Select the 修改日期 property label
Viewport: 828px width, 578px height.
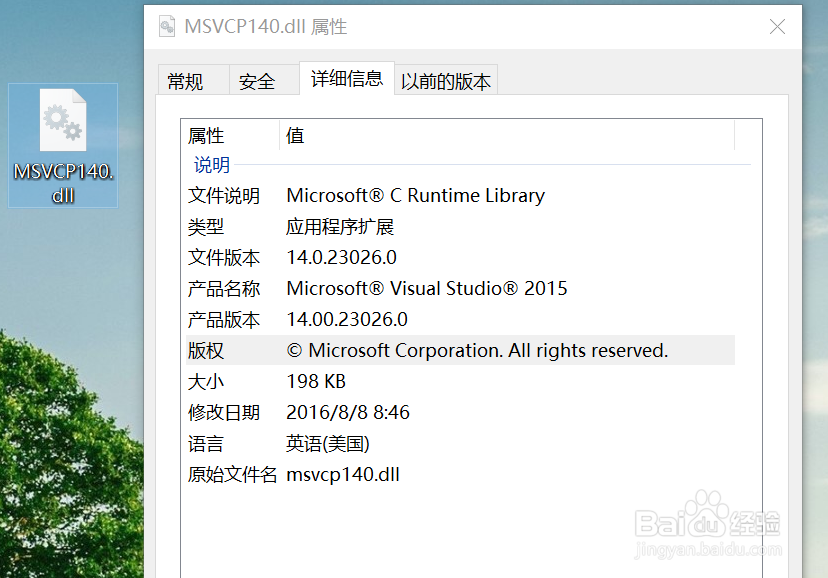tap(224, 413)
